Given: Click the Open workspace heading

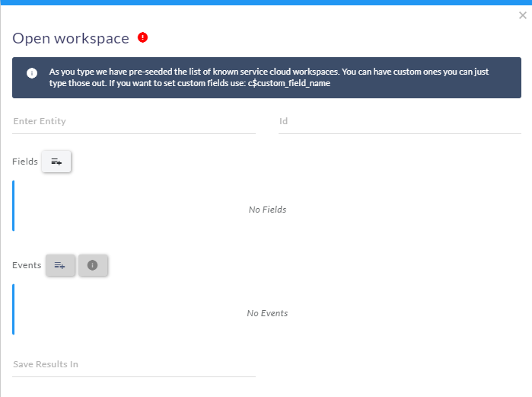Looking at the screenshot, I should coord(71,38).
